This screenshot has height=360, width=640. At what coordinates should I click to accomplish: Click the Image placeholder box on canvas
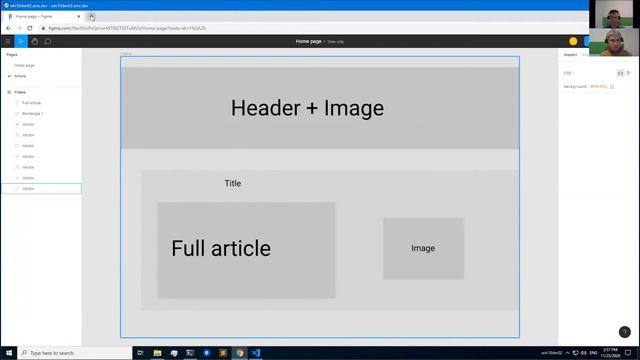pos(423,249)
